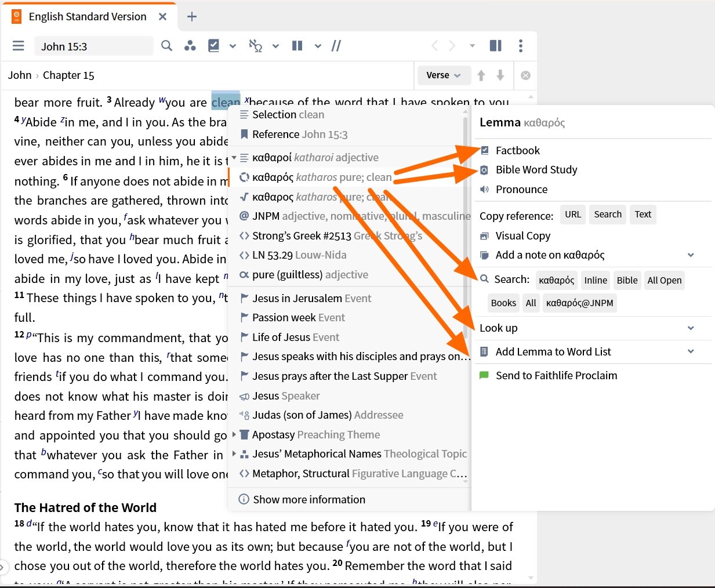This screenshot has height=588, width=715.
Task: Open the navigation history dropdown
Action: click(x=472, y=46)
